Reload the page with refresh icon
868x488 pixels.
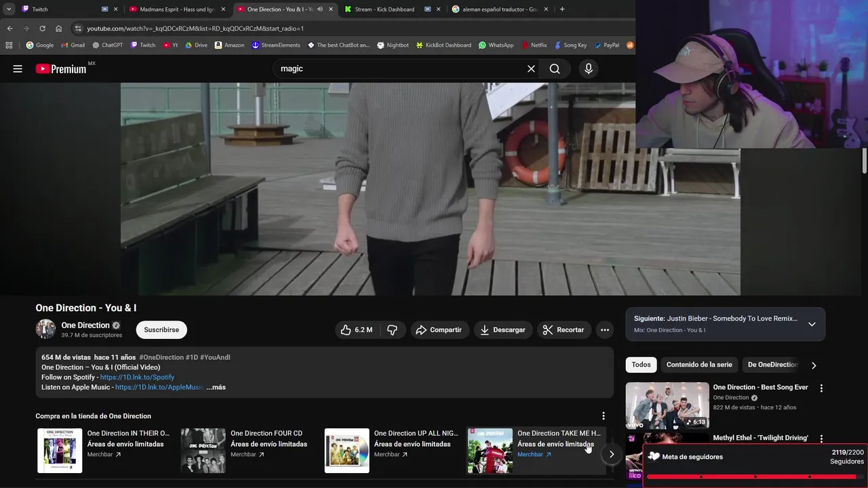tap(42, 28)
